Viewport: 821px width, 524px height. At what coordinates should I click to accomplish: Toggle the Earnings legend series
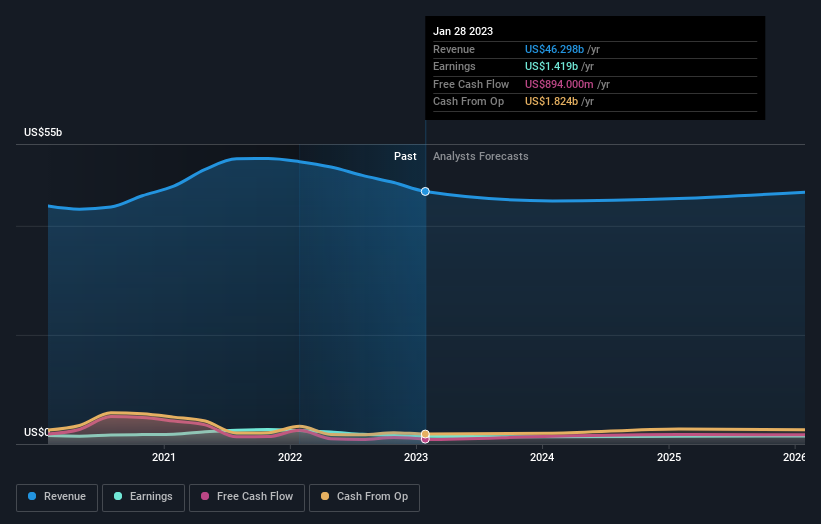click(143, 497)
